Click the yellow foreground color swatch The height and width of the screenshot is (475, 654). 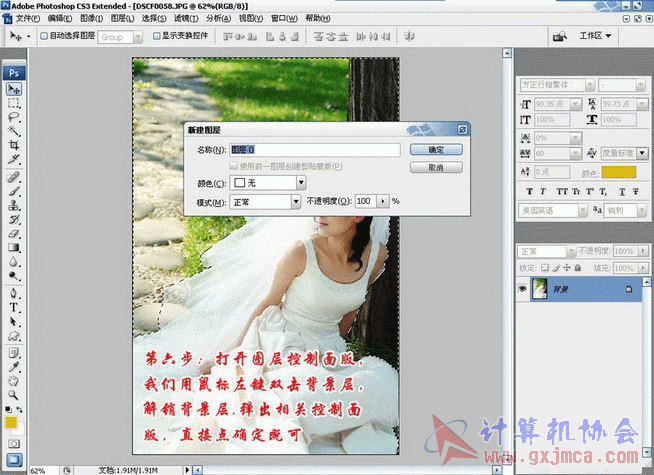pos(11,422)
